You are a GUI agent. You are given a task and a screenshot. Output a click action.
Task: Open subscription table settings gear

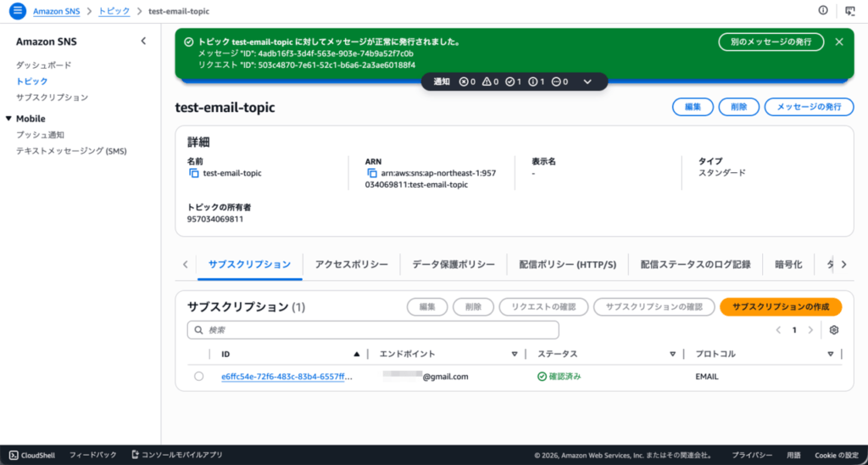point(834,330)
